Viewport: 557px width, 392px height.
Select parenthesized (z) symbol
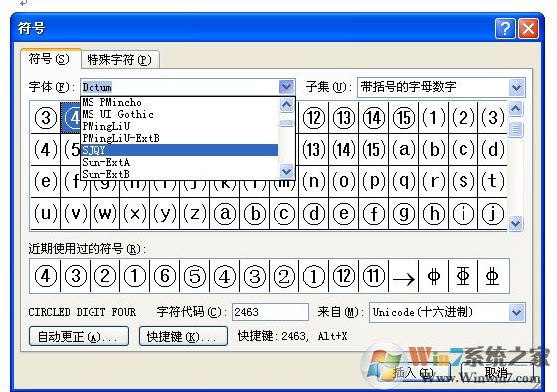coord(195,213)
